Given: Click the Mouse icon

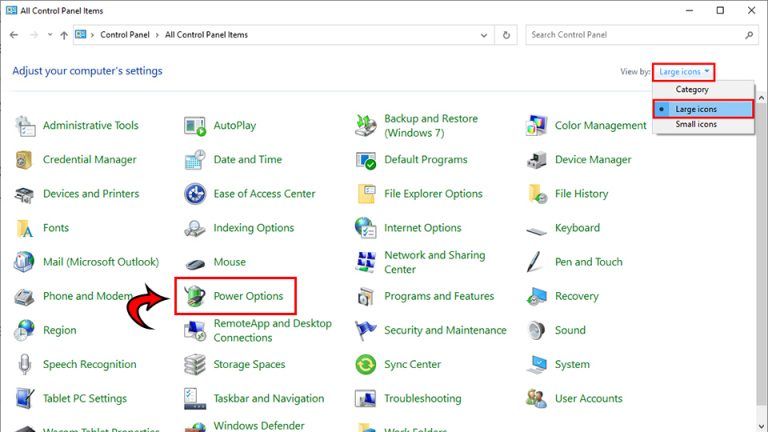Looking at the screenshot, I should click(195, 264).
